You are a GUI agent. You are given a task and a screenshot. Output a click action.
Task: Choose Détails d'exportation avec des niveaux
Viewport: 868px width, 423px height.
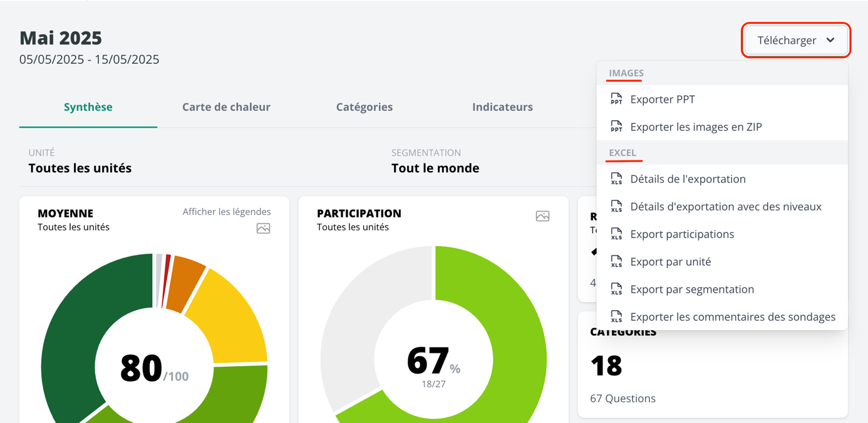click(x=722, y=206)
